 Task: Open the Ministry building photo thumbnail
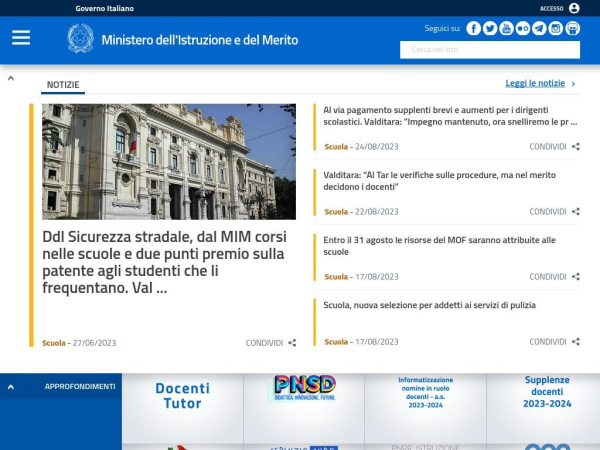click(x=169, y=161)
